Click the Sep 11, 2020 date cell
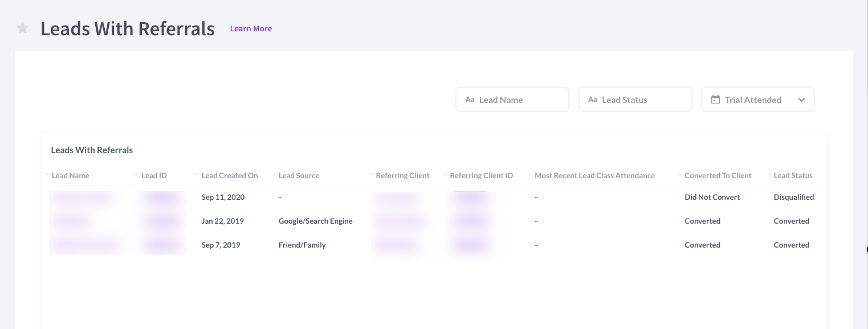This screenshot has width=868, height=329. 223,197
